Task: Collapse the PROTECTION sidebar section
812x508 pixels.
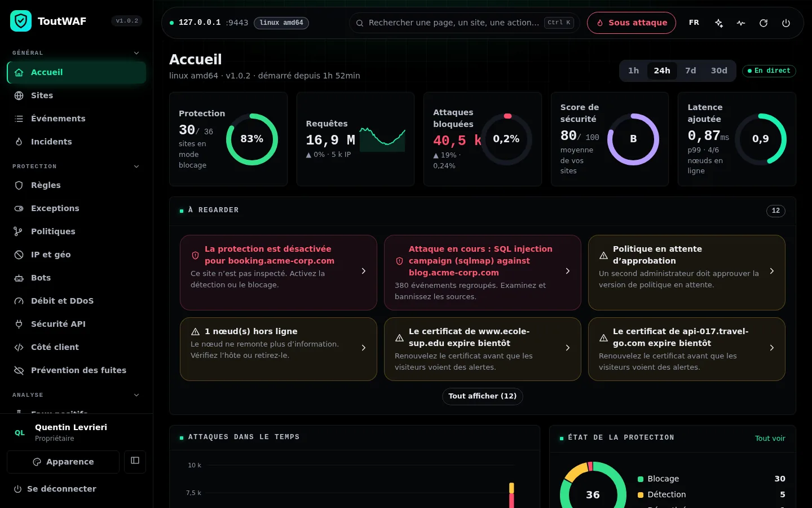Action: pos(136,167)
